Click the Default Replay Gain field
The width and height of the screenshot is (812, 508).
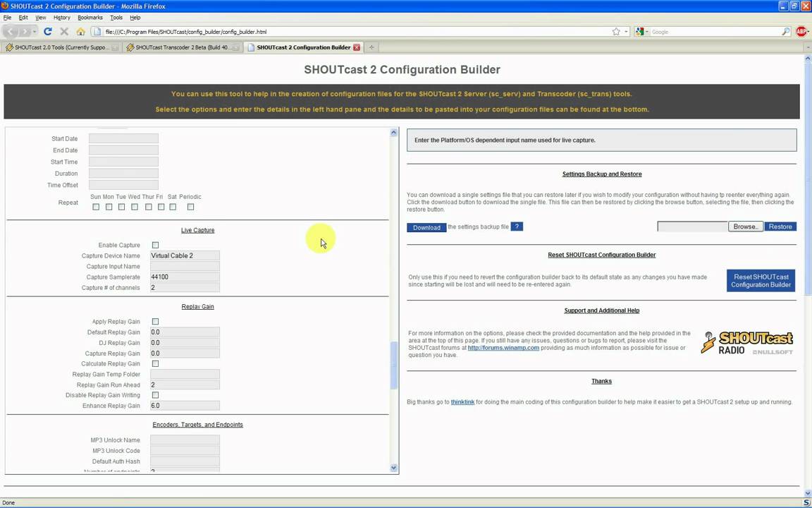(185, 332)
